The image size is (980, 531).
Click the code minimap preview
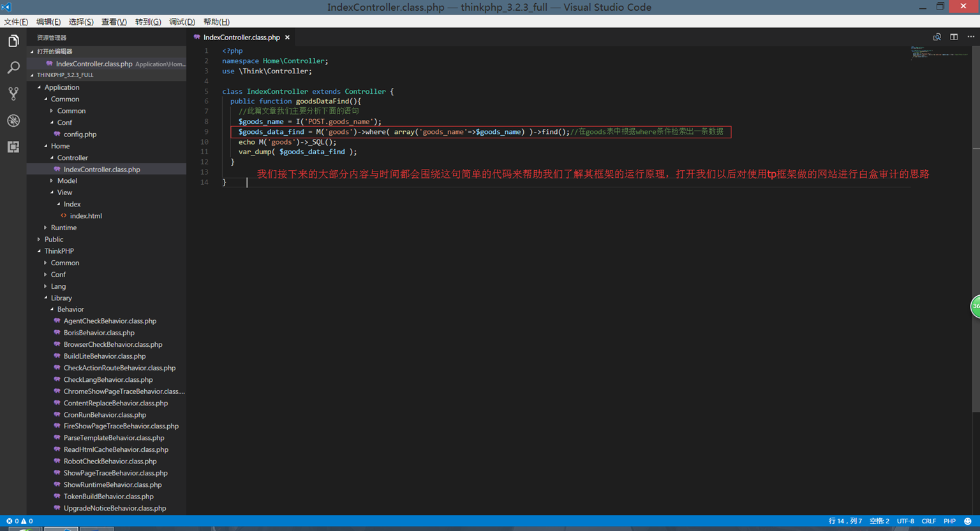[939, 52]
